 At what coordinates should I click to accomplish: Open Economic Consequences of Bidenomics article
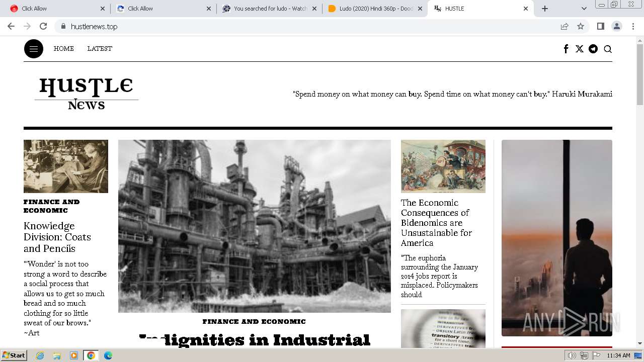coord(437,223)
